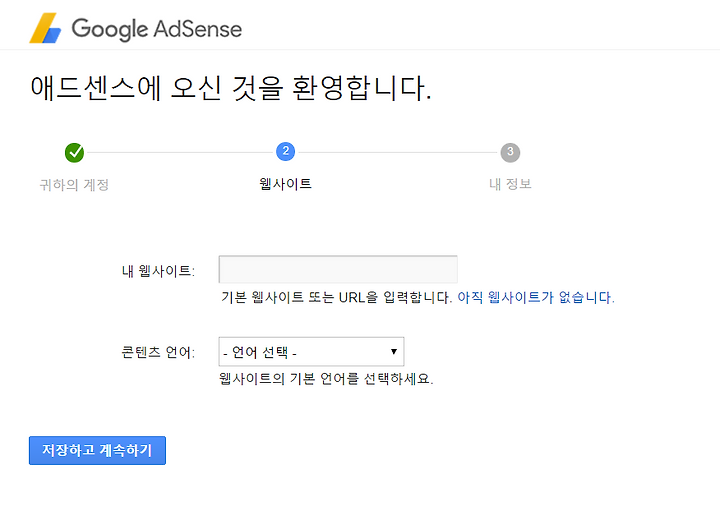
Task: Select the 웹사이트 step label
Action: click(286, 184)
